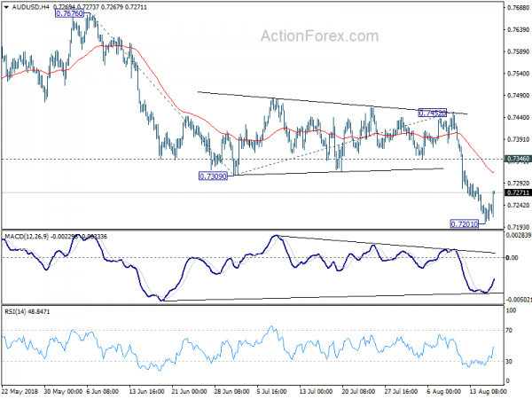Click RSI scale value 70
This screenshot has width=532, height=399.
tap(509, 330)
